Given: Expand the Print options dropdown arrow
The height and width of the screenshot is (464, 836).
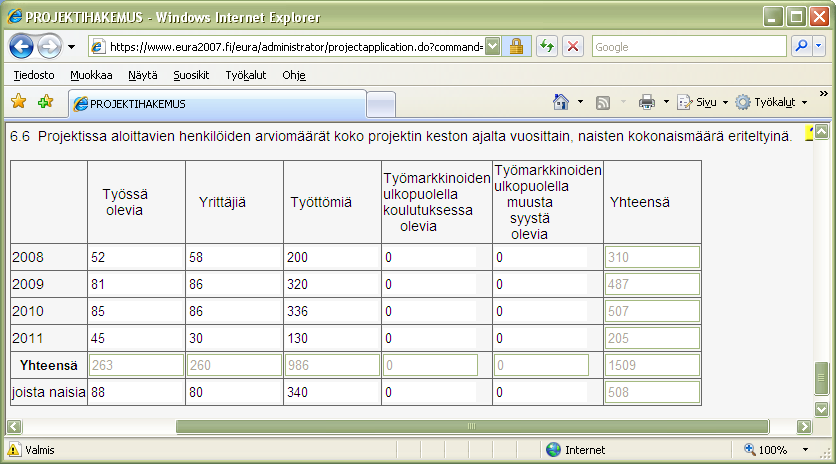Looking at the screenshot, I should [x=666, y=102].
